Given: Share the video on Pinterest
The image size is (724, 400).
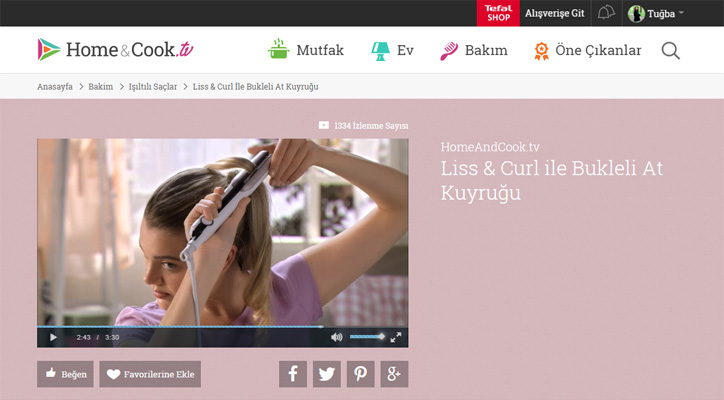Looking at the screenshot, I should [361, 374].
